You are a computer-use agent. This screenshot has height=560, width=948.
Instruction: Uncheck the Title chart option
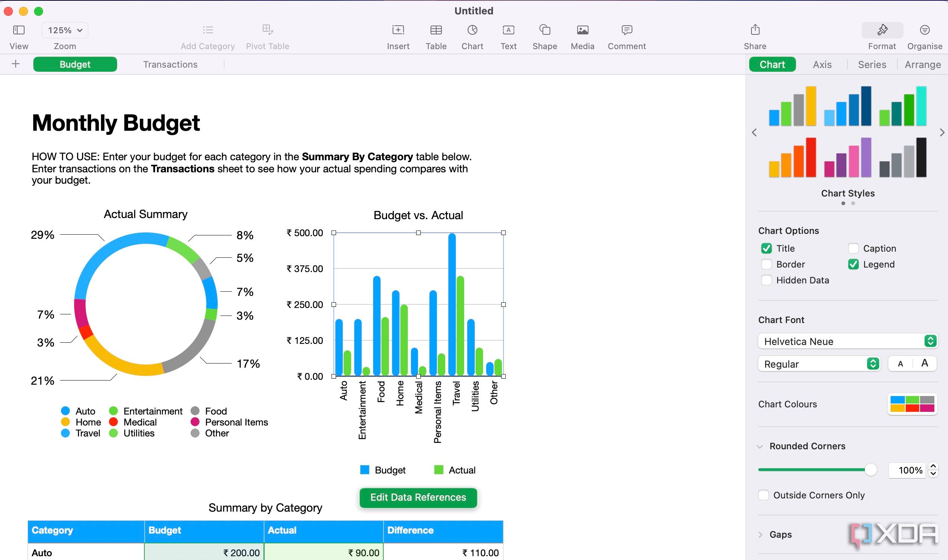(x=766, y=248)
